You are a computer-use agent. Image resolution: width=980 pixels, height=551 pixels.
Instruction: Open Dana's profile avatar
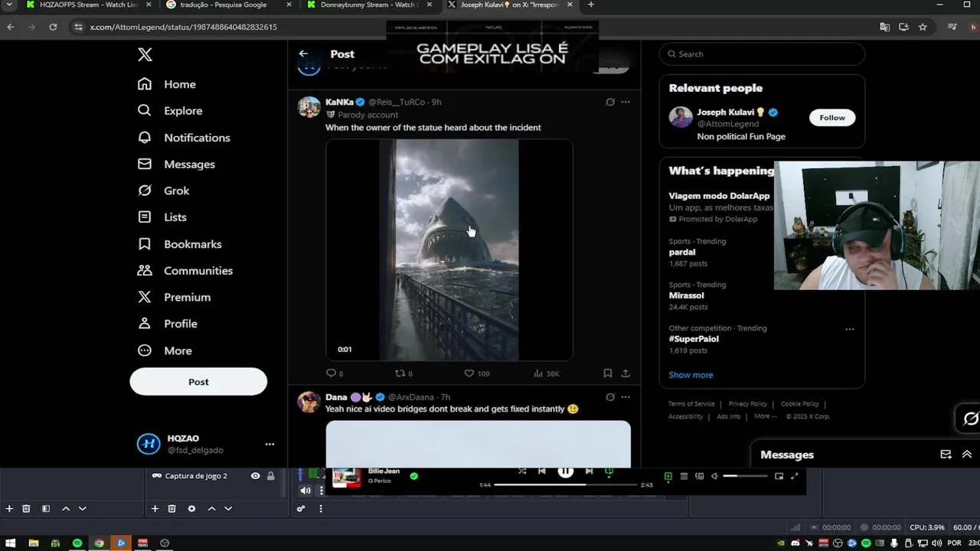click(x=309, y=402)
